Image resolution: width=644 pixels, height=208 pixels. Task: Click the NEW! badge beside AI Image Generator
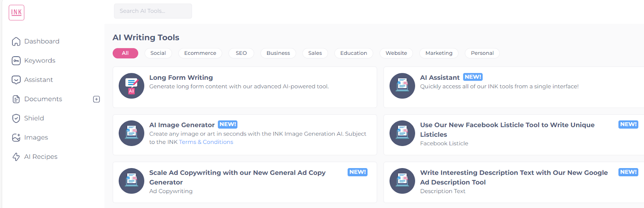pos(228,125)
